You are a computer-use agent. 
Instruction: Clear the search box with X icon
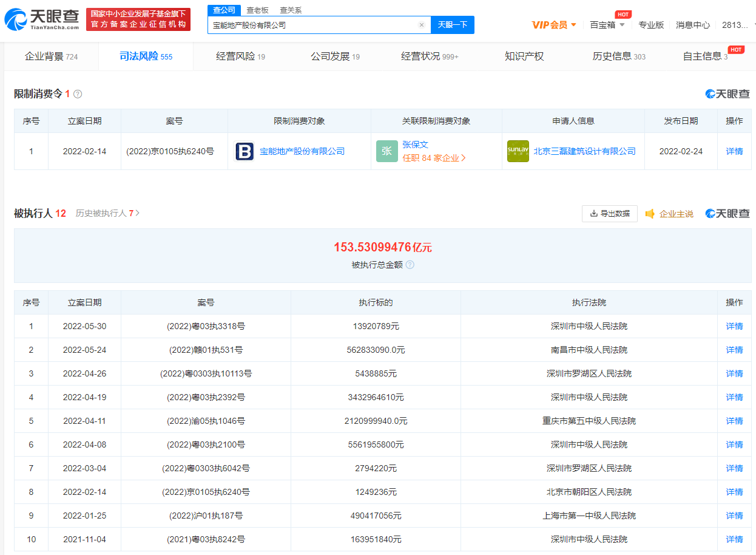coord(422,25)
